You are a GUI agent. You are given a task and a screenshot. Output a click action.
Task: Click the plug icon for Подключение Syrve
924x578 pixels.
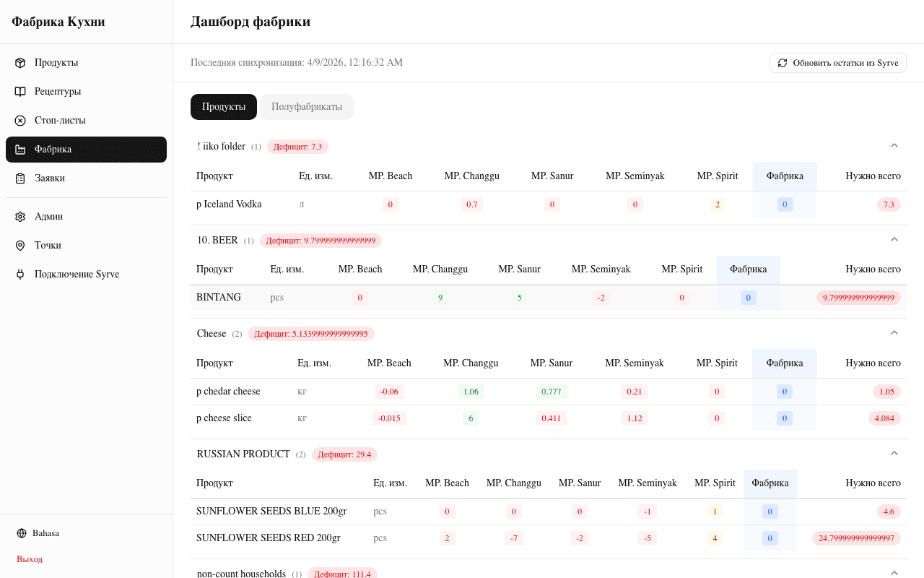click(20, 275)
